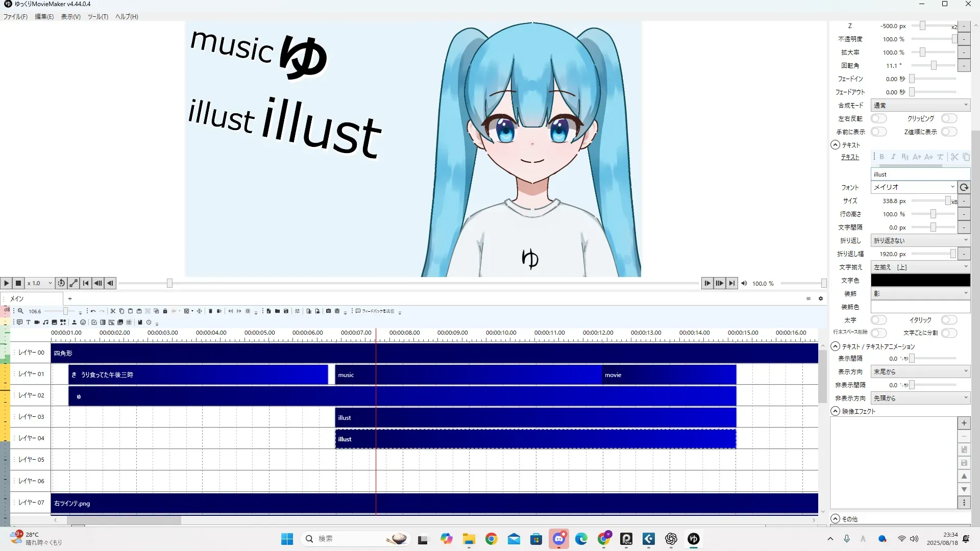
Task: Click フィードバックを送信 button
Action: click(x=375, y=311)
